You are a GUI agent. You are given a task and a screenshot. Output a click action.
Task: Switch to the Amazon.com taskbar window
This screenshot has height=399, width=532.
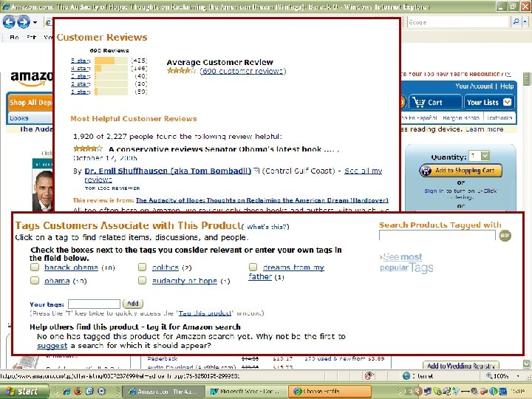163,392
